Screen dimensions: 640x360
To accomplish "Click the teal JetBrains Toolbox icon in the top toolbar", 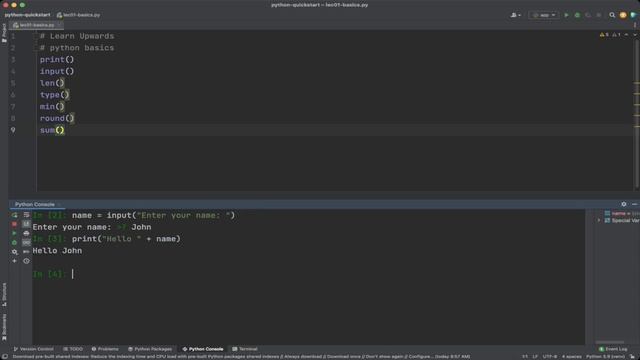I will point(633,15).
